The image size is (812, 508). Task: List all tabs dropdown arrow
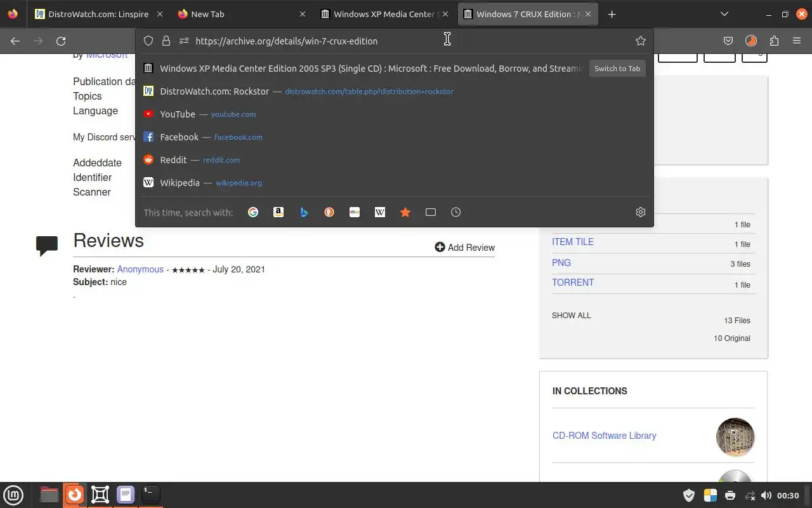(x=724, y=14)
